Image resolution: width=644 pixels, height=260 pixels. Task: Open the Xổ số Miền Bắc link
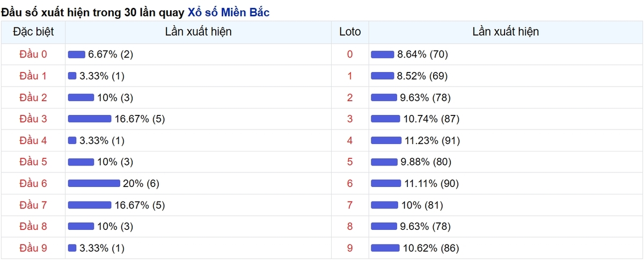click(229, 12)
